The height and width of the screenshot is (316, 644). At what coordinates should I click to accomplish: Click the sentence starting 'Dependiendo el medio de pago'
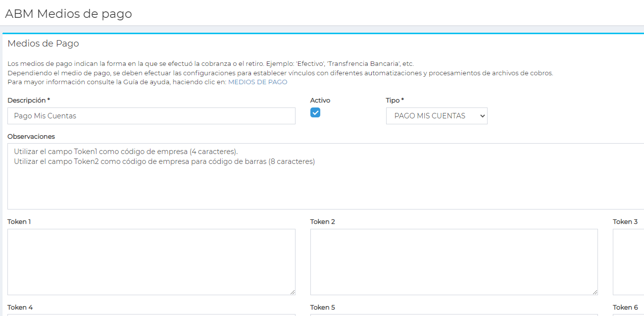280,73
